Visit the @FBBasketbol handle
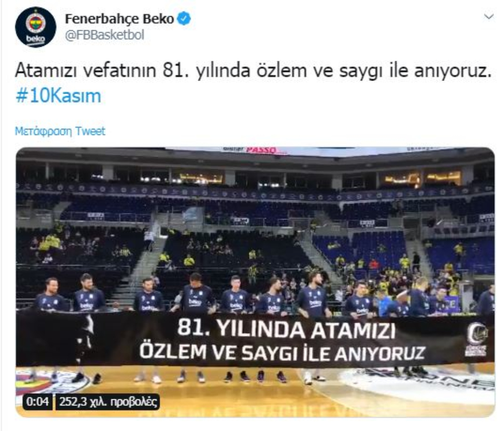The width and height of the screenshot is (504, 431). click(x=104, y=35)
